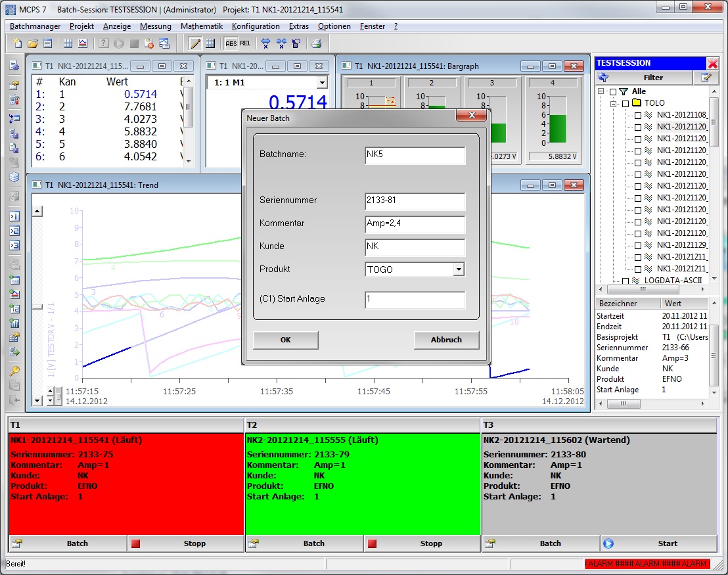This screenshot has height=575, width=728.
Task: Click the Start playback icon for T3
Action: point(608,543)
